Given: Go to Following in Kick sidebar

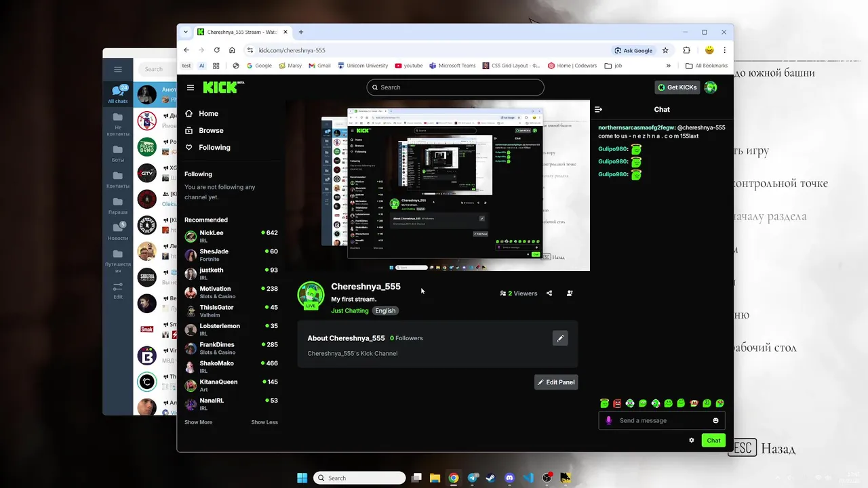Looking at the screenshot, I should coord(208,147).
